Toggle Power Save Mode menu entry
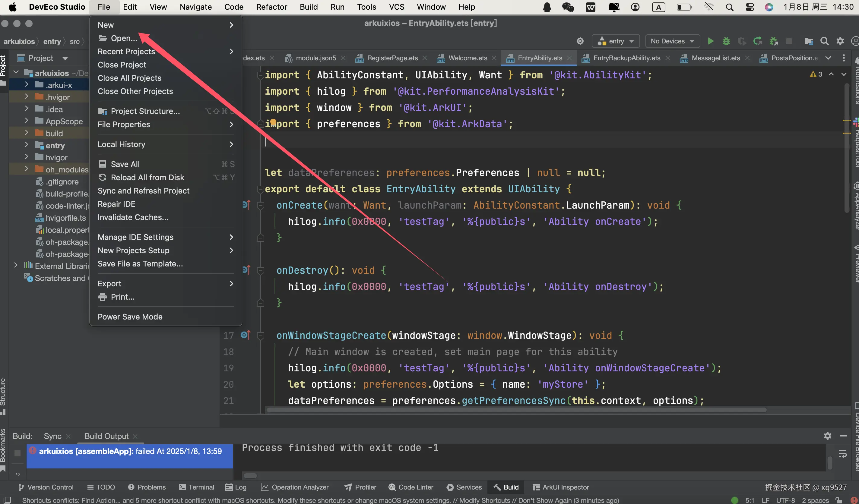Image resolution: width=859 pixels, height=504 pixels. tap(130, 317)
